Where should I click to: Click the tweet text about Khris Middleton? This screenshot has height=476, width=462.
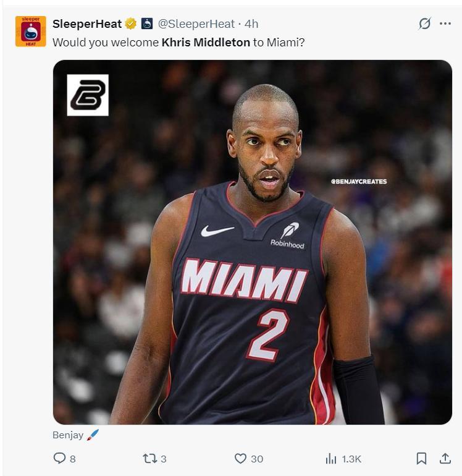tap(178, 43)
